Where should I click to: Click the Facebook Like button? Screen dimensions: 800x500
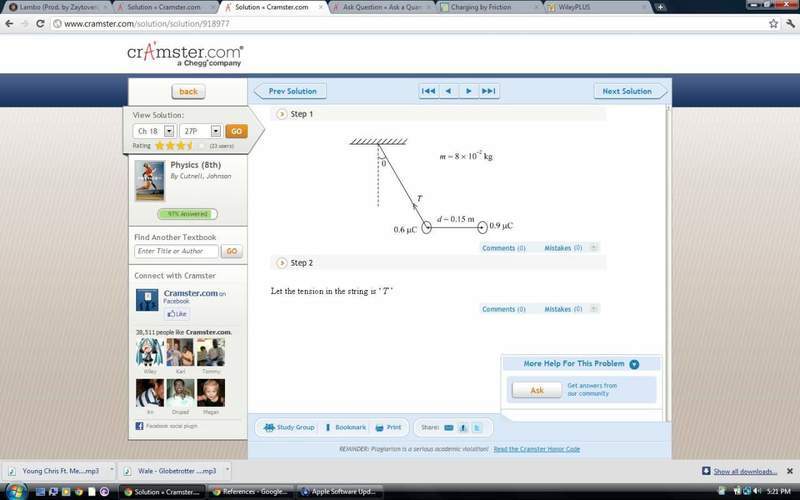click(x=177, y=314)
